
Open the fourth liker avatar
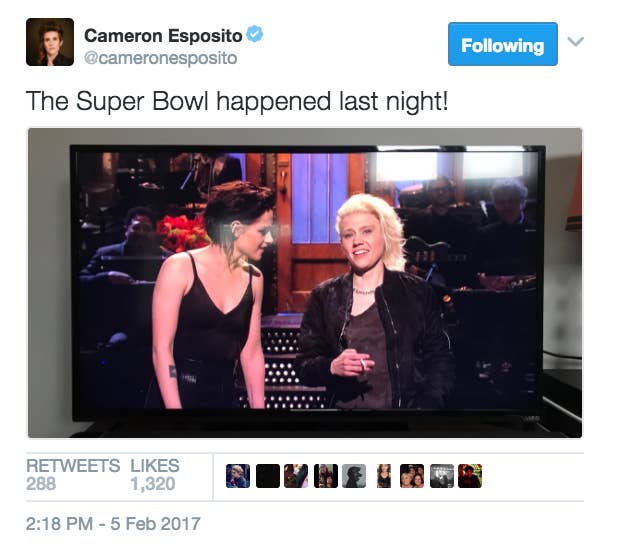click(x=326, y=476)
